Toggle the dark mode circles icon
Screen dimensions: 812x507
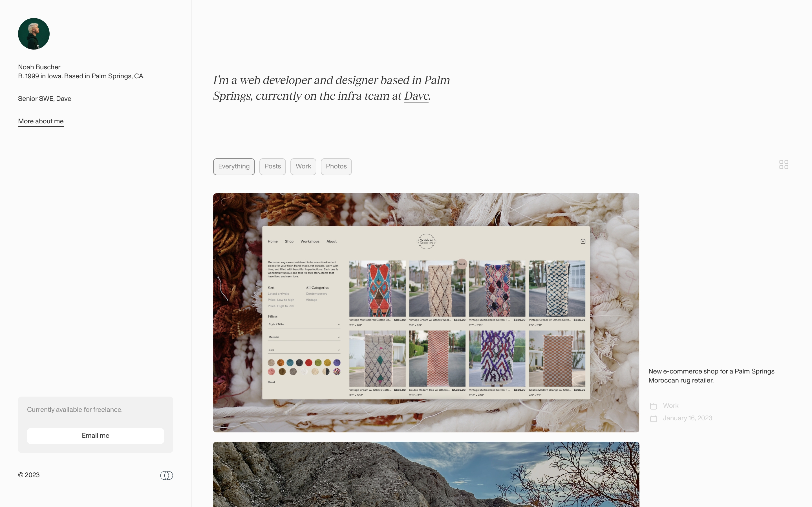(x=166, y=475)
